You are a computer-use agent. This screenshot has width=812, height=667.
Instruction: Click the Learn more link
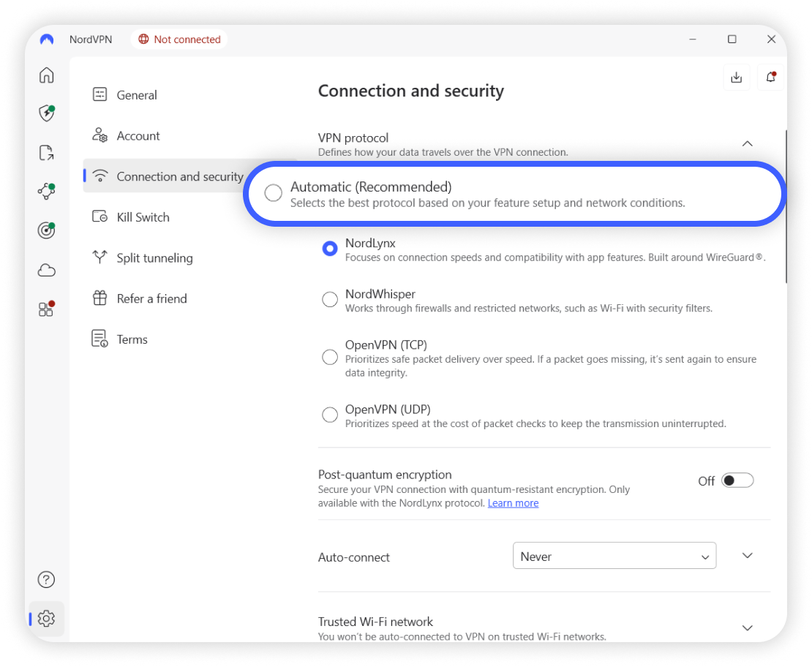tap(513, 503)
